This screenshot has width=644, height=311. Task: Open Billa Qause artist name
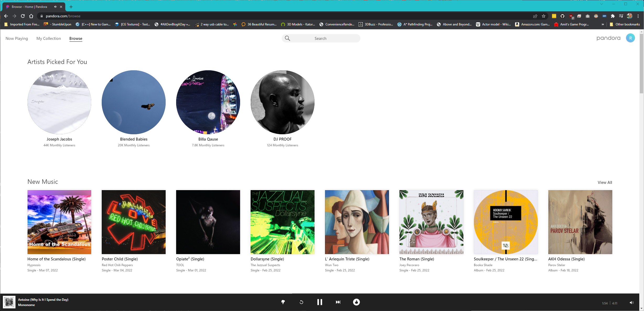pyautogui.click(x=208, y=139)
